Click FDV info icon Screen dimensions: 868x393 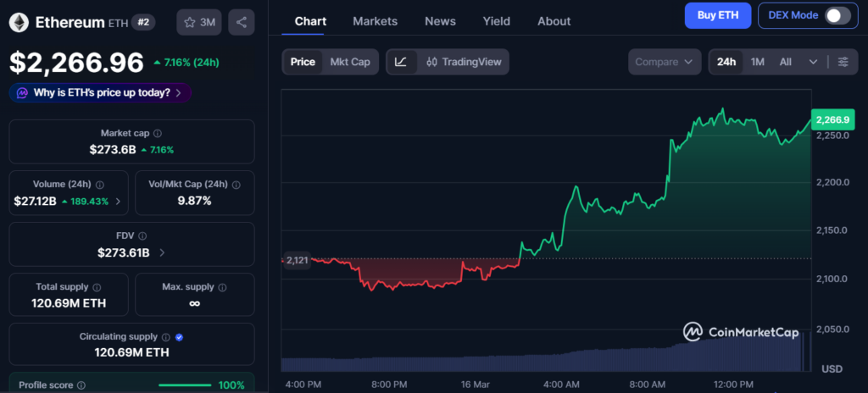pyautogui.click(x=142, y=236)
